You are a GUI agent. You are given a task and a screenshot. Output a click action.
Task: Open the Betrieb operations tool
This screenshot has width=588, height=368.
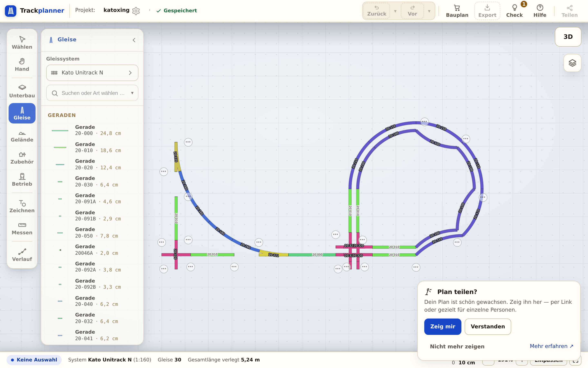point(22,180)
